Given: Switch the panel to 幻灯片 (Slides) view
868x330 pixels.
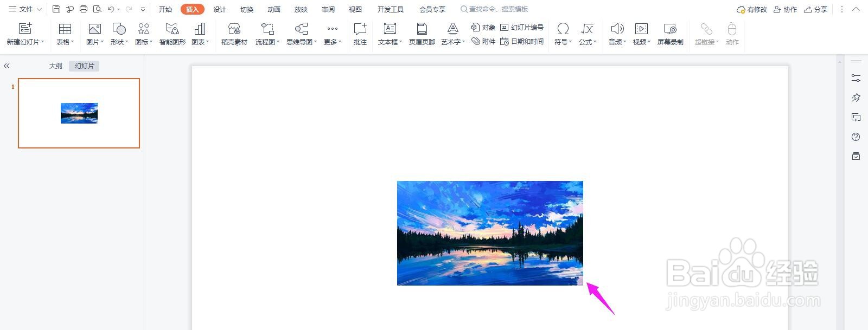Looking at the screenshot, I should (85, 66).
